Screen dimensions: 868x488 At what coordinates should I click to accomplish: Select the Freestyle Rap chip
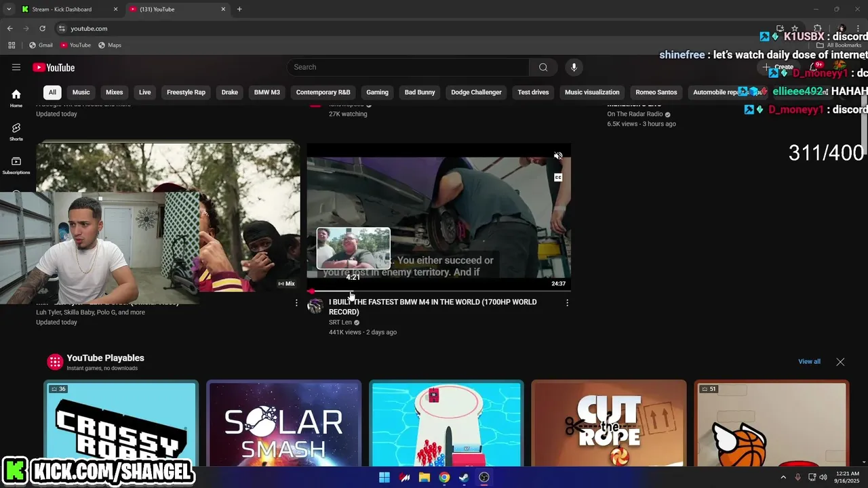[186, 92]
